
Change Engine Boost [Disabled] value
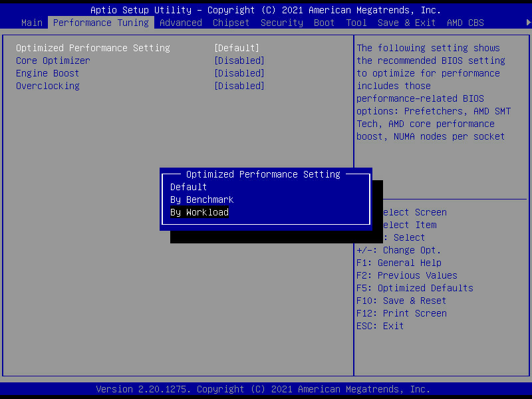[x=239, y=73]
